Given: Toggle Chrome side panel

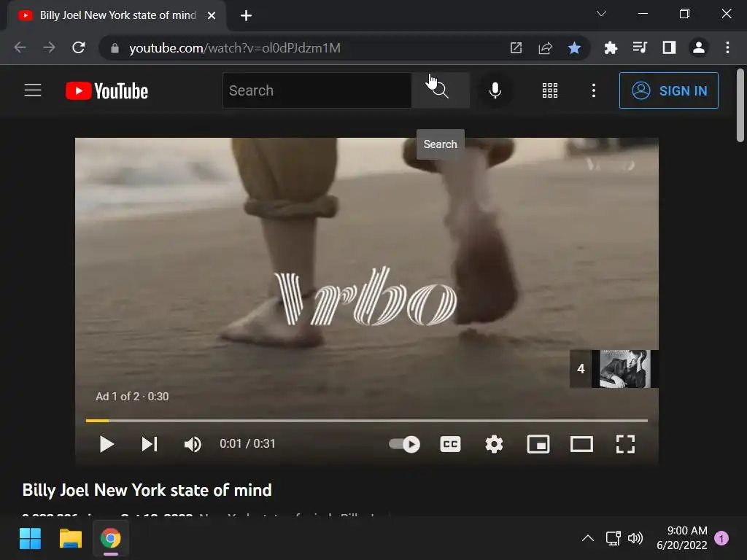Looking at the screenshot, I should 670,47.
